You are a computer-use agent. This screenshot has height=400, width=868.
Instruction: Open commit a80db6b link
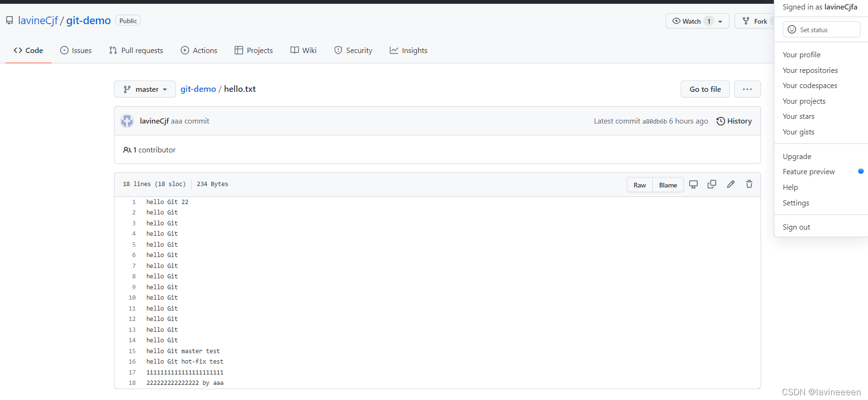[x=655, y=122]
